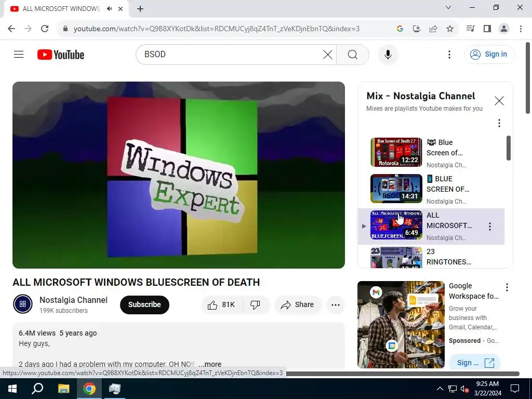
Task: Click the Windows Expert video player
Action: (x=179, y=175)
